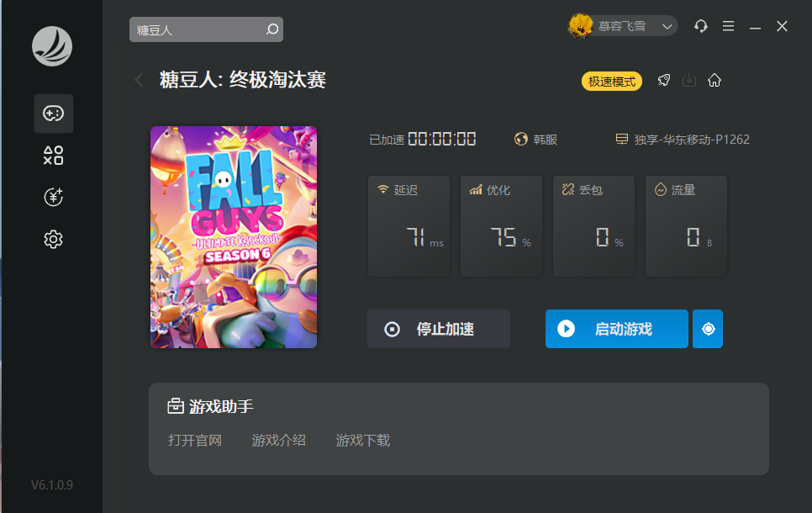Click the search magnifier icon

click(272, 29)
